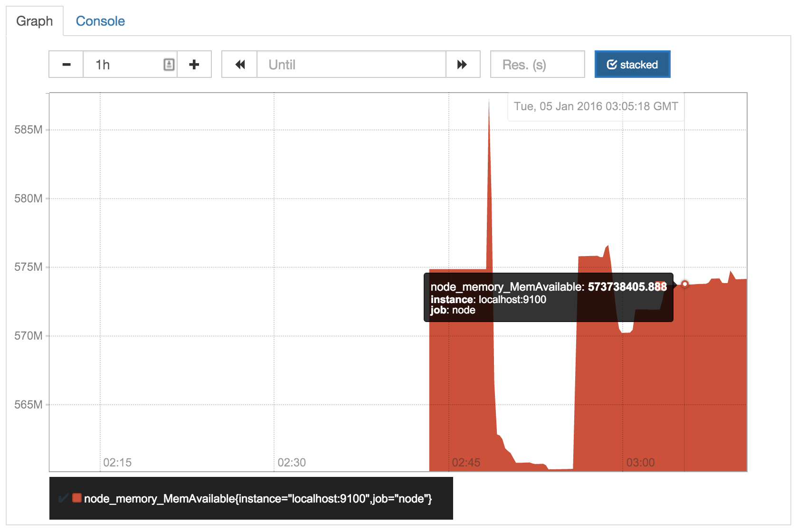Rewind the graph end time
Image resolution: width=797 pixels, height=532 pixels.
click(x=240, y=65)
